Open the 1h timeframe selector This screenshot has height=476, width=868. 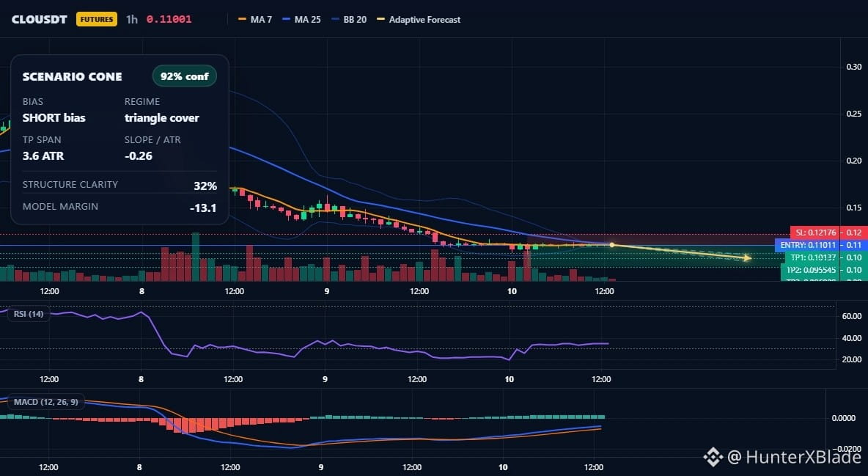coord(132,19)
